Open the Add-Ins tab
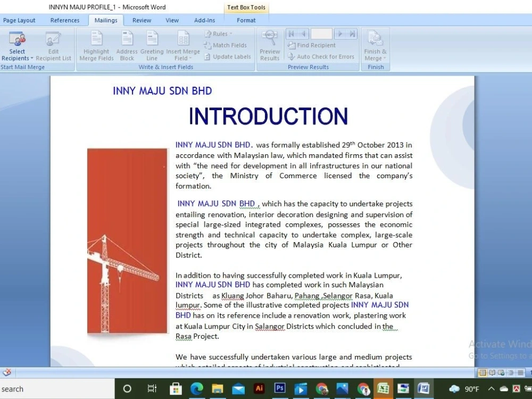Viewport: 532px width, 399px height. (x=205, y=20)
